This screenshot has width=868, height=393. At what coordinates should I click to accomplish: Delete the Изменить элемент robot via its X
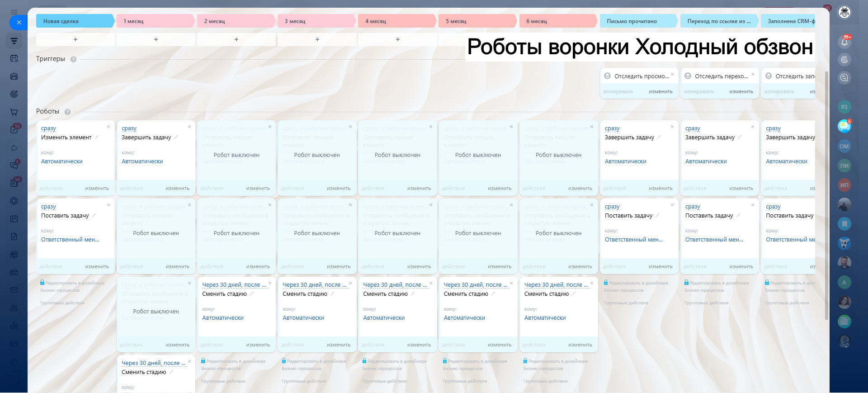(108, 127)
